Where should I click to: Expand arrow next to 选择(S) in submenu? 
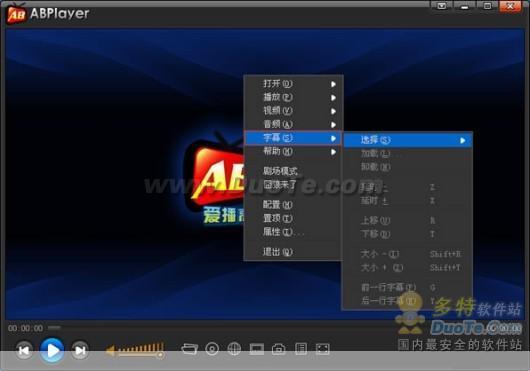click(462, 140)
